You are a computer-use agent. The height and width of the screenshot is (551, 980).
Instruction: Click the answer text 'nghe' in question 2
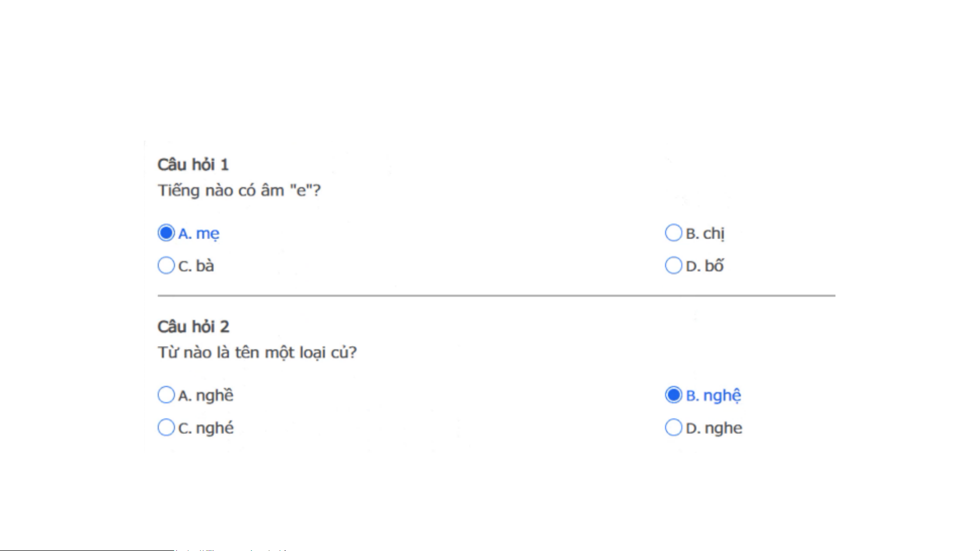point(723,429)
